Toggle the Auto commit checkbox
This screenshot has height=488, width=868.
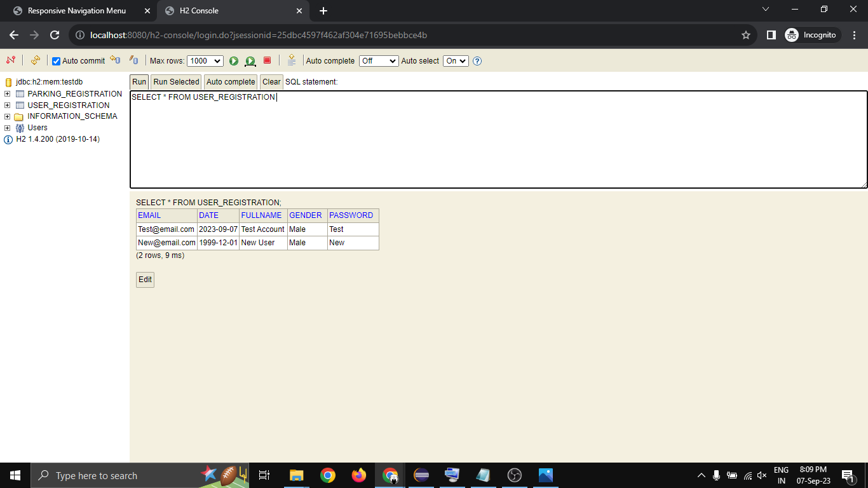point(56,61)
